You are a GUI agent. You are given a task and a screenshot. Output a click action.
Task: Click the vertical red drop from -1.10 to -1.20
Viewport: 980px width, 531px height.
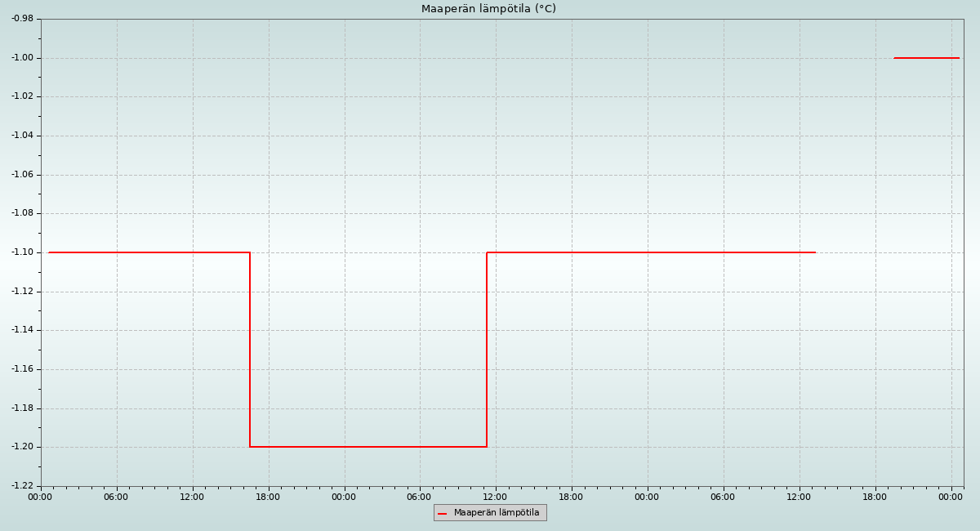250,350
